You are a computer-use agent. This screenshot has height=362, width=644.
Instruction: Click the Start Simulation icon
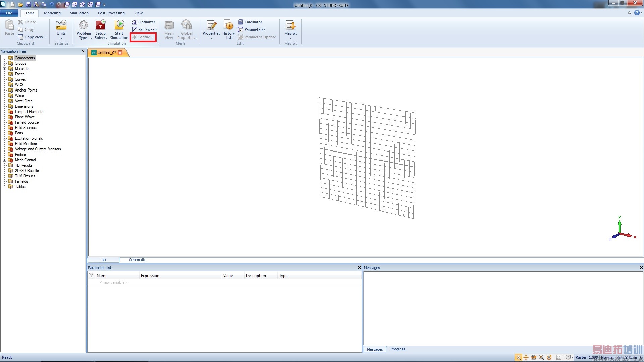119,25
